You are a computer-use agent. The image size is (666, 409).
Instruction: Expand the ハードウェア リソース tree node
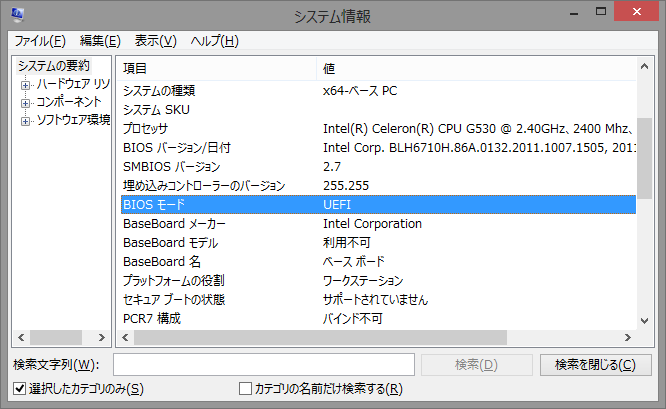tap(25, 85)
